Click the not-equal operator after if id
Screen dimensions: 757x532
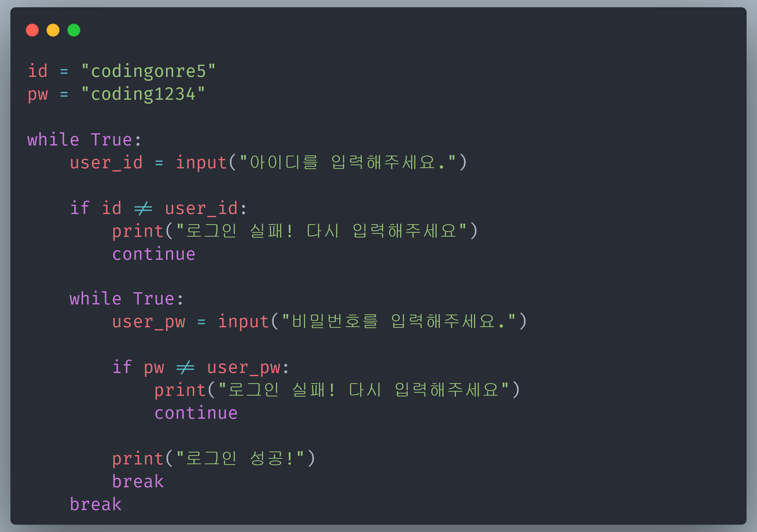143,209
